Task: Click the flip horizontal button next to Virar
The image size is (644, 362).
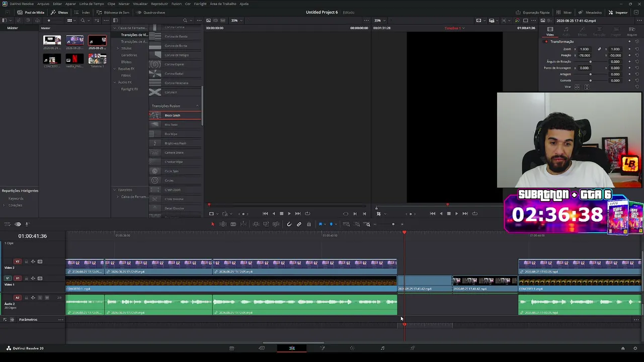Action: click(x=577, y=87)
